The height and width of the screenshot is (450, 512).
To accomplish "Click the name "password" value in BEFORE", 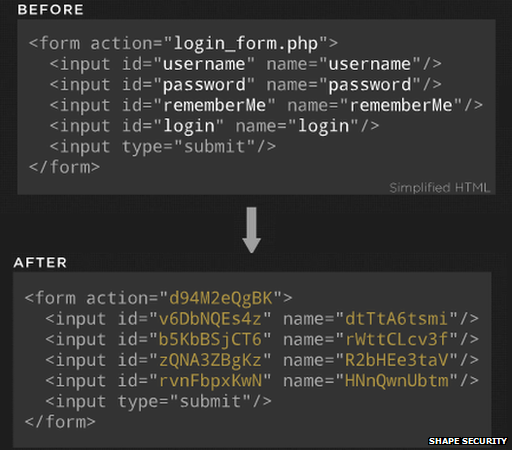I will (370, 85).
